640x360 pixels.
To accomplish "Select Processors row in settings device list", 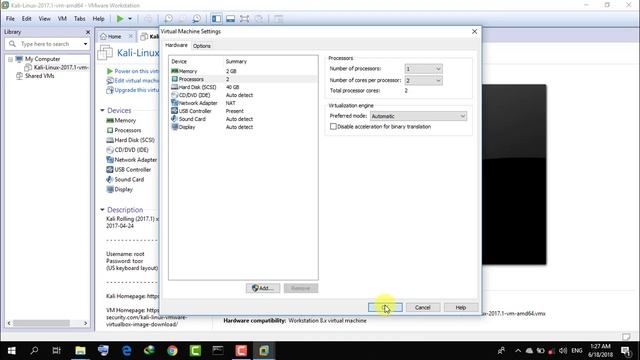I will pyautogui.click(x=243, y=79).
